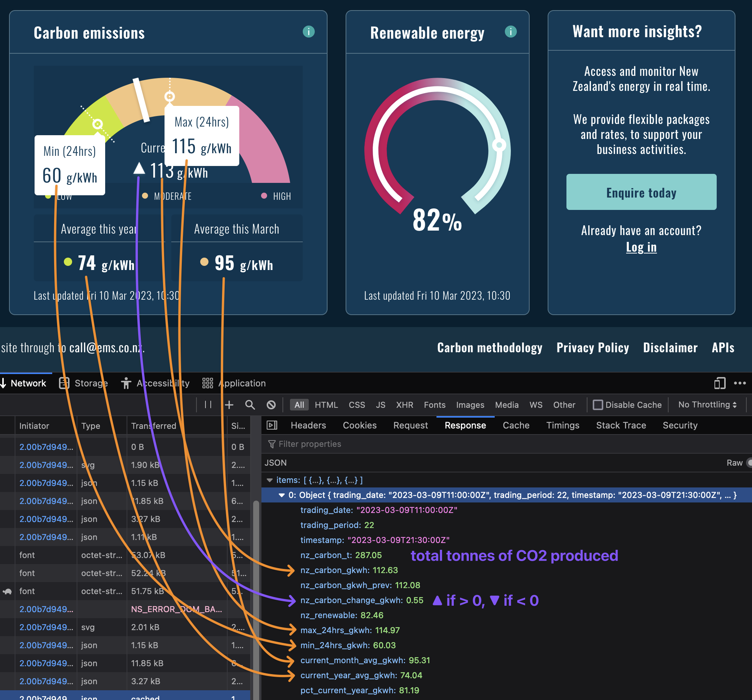
Task: Click the renewable ring indicator dot
Action: [x=499, y=145]
